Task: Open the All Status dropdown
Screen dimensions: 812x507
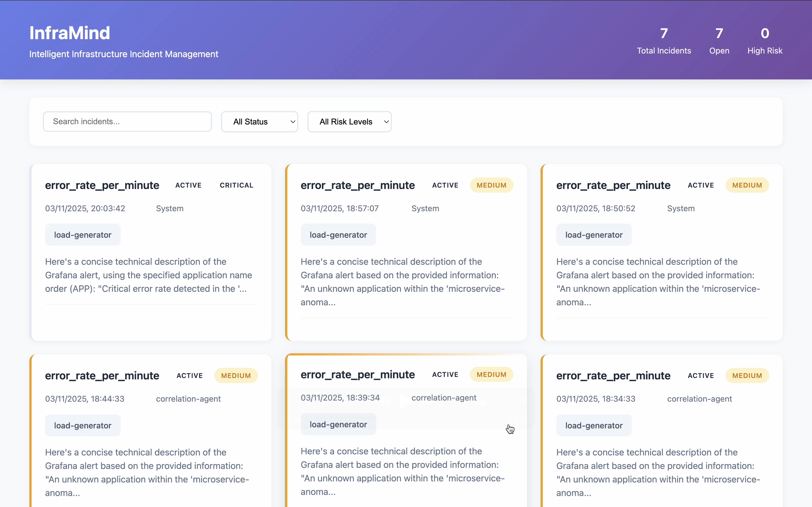Action: 259,121
